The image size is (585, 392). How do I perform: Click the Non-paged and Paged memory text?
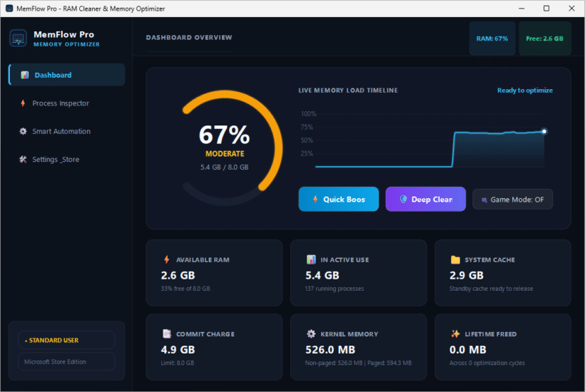(358, 363)
